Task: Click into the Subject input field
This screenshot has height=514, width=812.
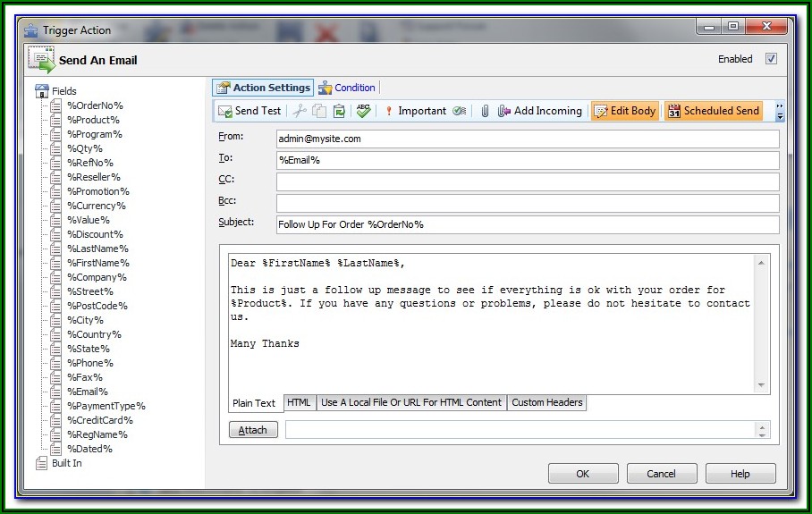Action: tap(527, 224)
